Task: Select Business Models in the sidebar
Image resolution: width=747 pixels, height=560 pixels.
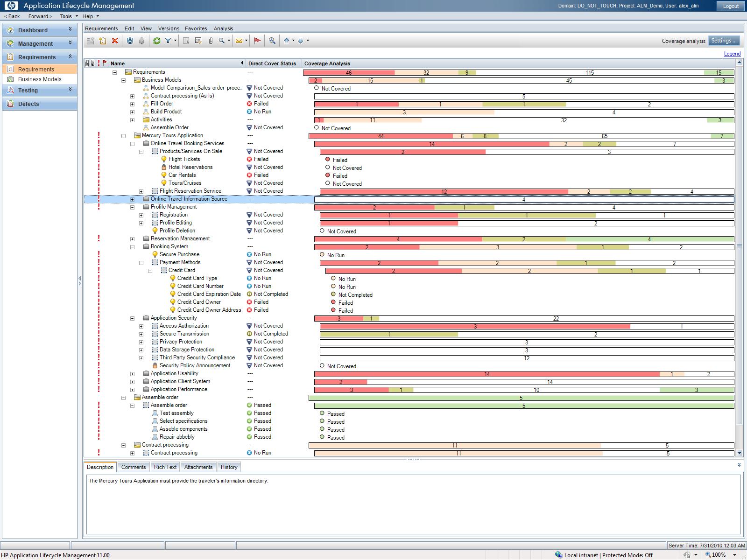Action: pyautogui.click(x=40, y=79)
